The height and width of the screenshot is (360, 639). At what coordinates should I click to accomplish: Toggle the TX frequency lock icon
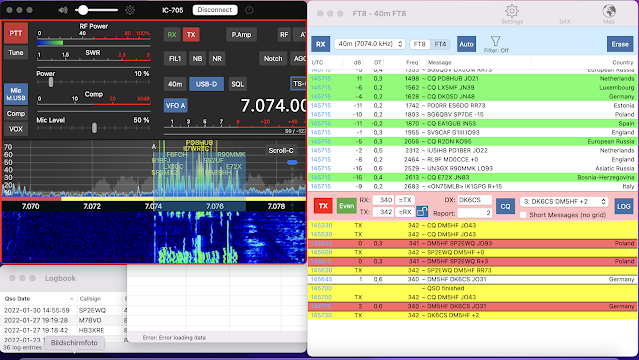click(x=422, y=212)
